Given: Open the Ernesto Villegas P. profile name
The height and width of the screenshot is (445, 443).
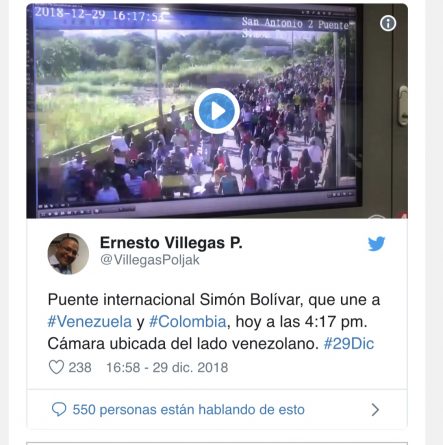Looking at the screenshot, I should (171, 243).
